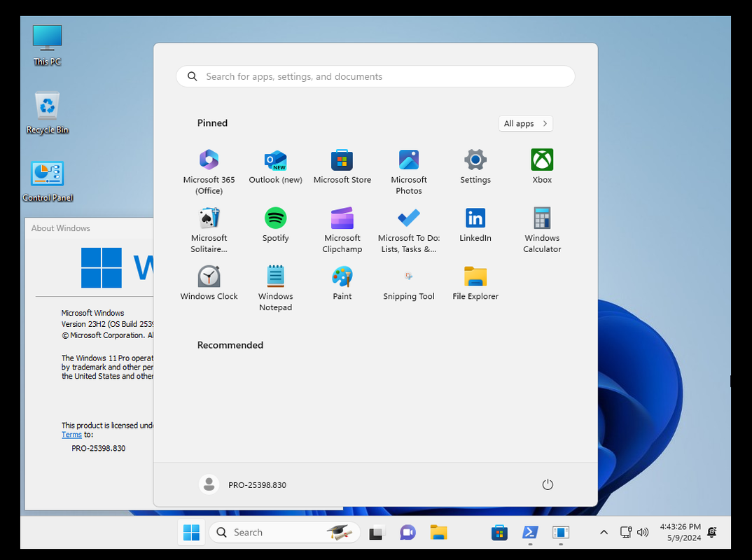Open network status in system tray

point(625,532)
